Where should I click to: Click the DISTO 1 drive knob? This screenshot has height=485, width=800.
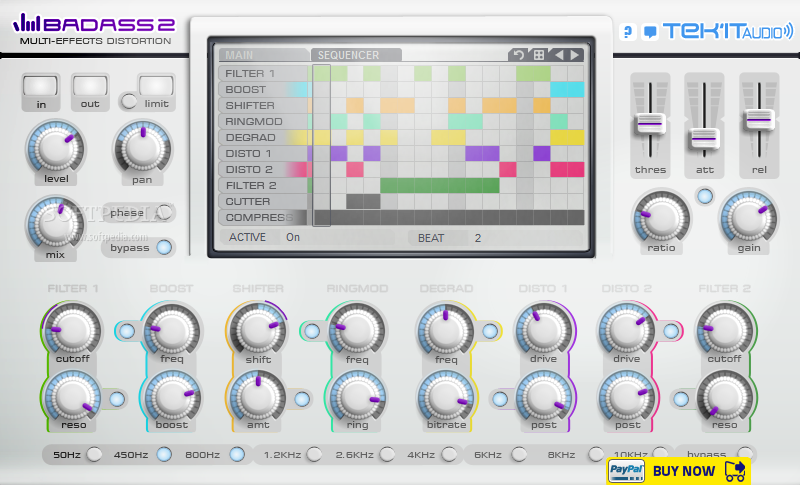544,330
